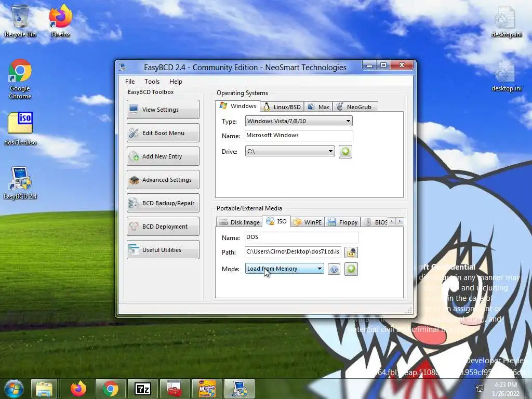Viewport: 532px width, 399px height.
Task: Select the ISO media tab
Action: point(276,221)
